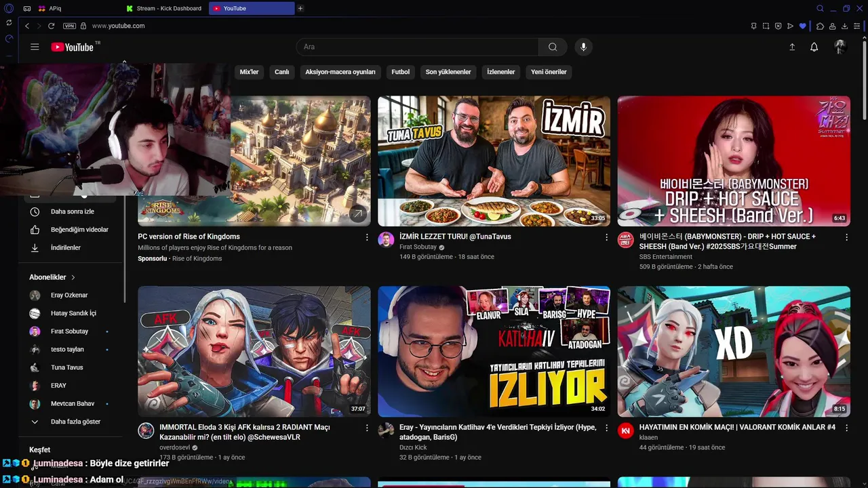This screenshot has height=488, width=868.
Task: Open the create upload icon
Action: (792, 47)
